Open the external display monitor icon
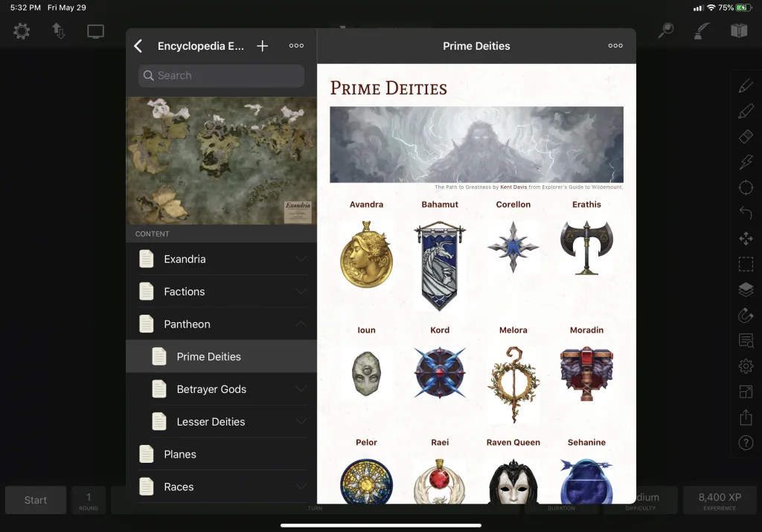The height and width of the screenshot is (532, 762). [x=95, y=31]
